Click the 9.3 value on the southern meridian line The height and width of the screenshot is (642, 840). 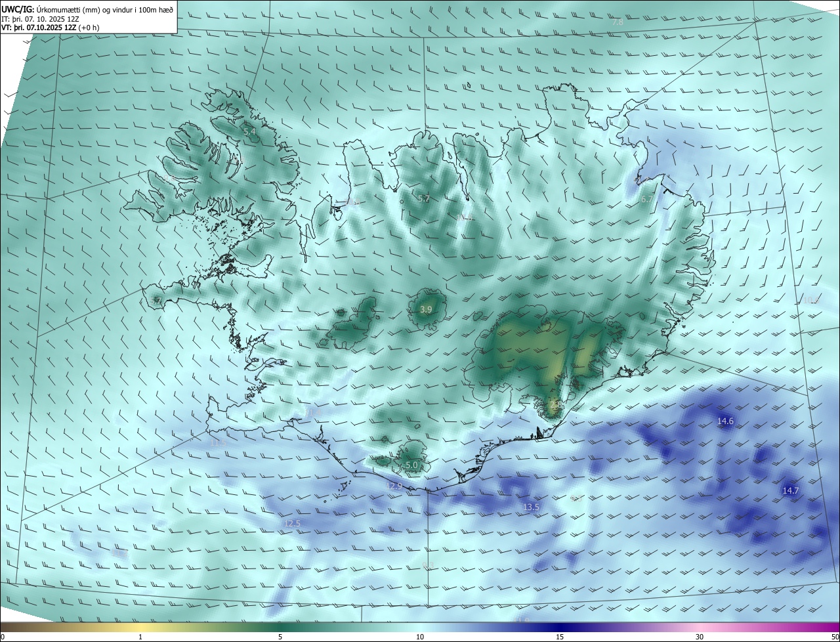pyautogui.click(x=429, y=566)
